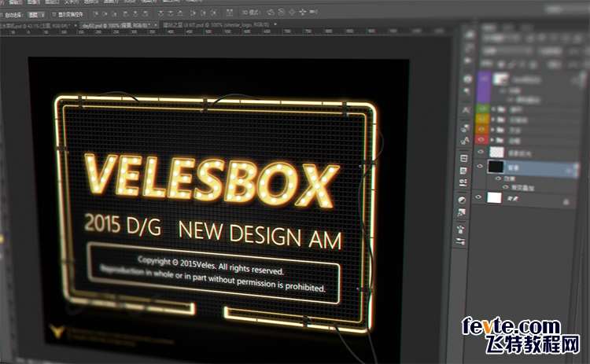Click the Align bottom edges icon
The height and width of the screenshot is (364, 590).
[115, 14]
